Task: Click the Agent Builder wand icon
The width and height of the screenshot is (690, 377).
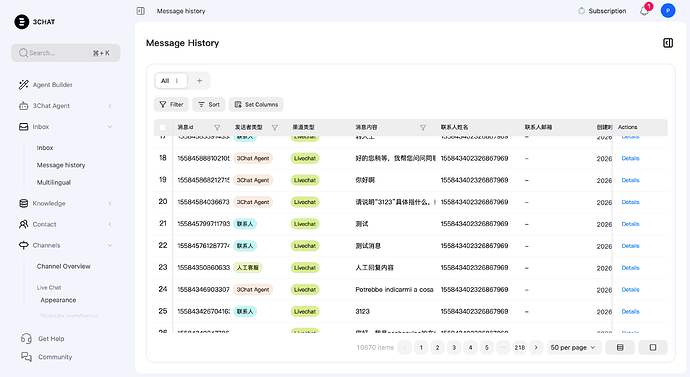Action: click(x=23, y=84)
